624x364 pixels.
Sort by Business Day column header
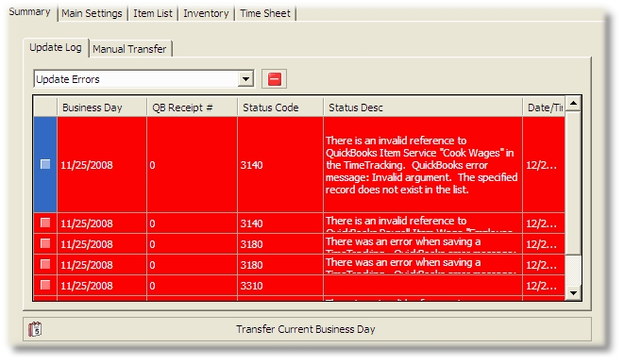click(102, 108)
